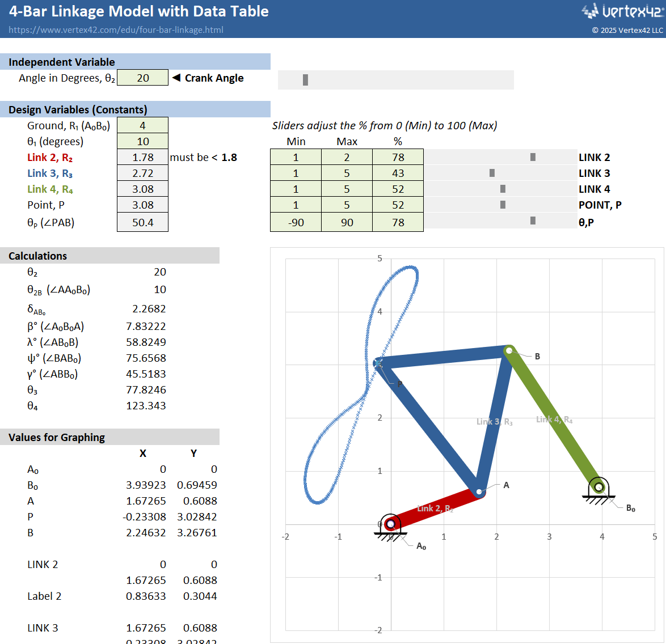Select the θ1 degrees cell containing 10

pyautogui.click(x=142, y=141)
